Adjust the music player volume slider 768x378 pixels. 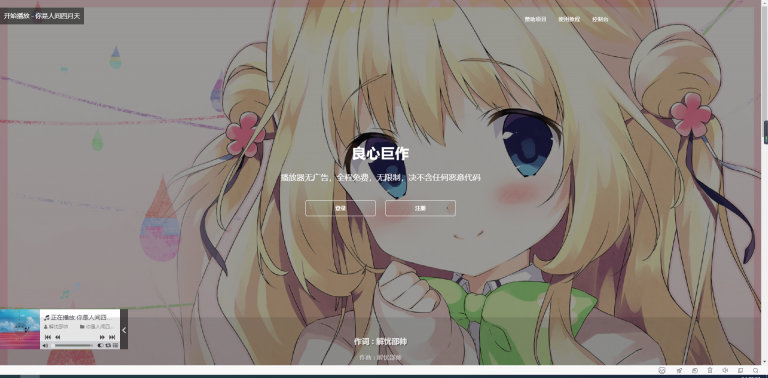tap(73, 346)
